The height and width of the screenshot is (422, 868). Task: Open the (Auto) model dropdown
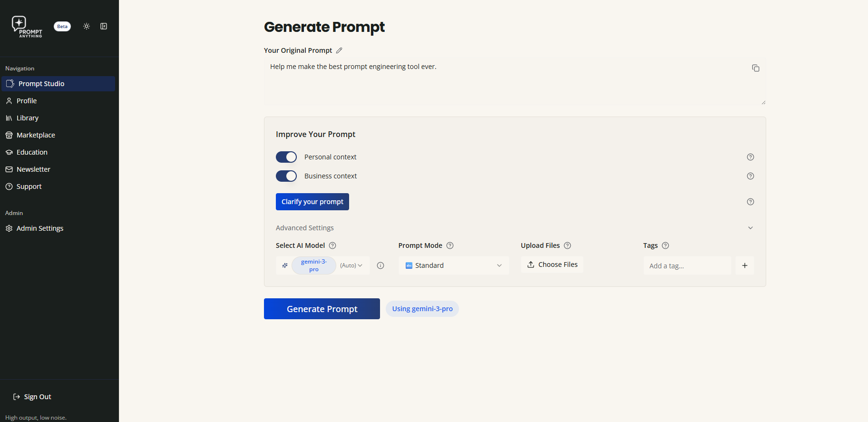351,265
